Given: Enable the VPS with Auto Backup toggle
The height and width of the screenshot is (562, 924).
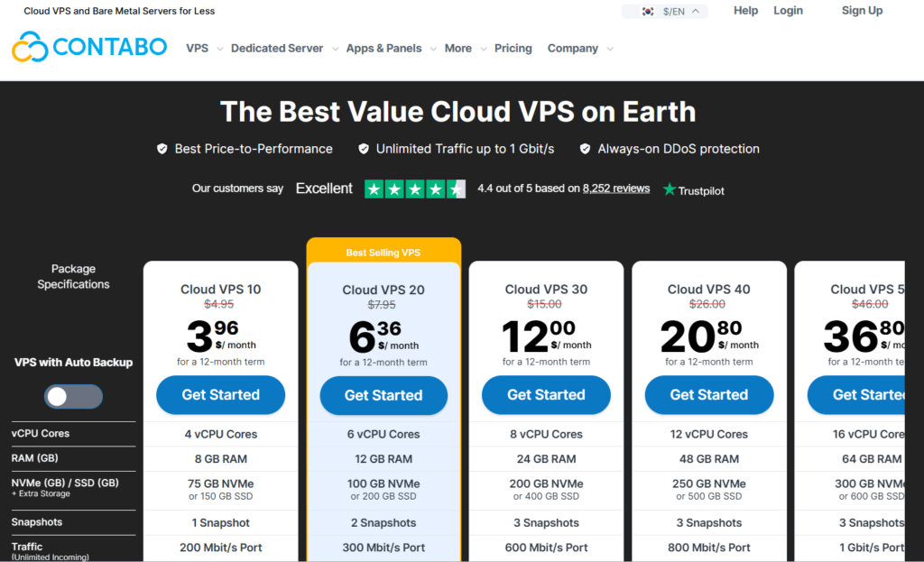Looking at the screenshot, I should [x=74, y=396].
